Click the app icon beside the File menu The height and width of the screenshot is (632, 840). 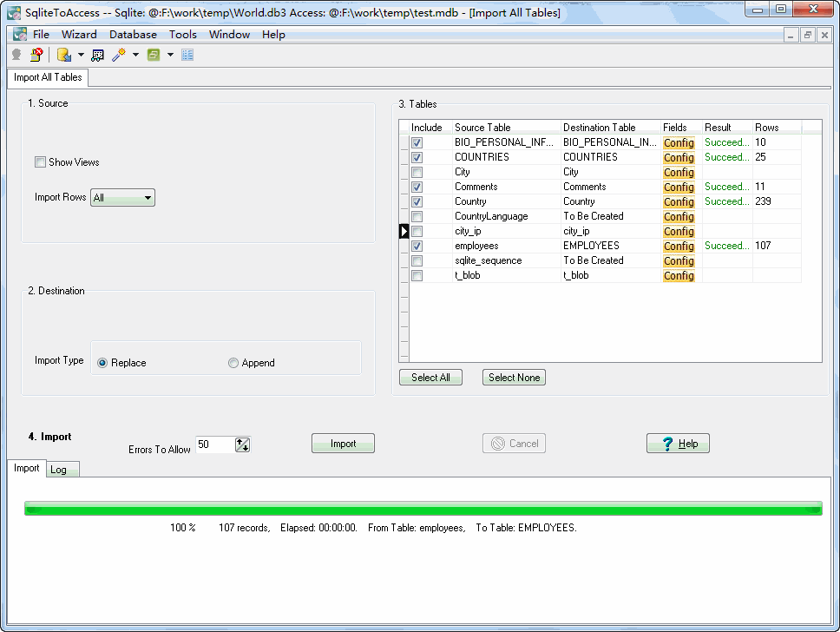(20, 35)
